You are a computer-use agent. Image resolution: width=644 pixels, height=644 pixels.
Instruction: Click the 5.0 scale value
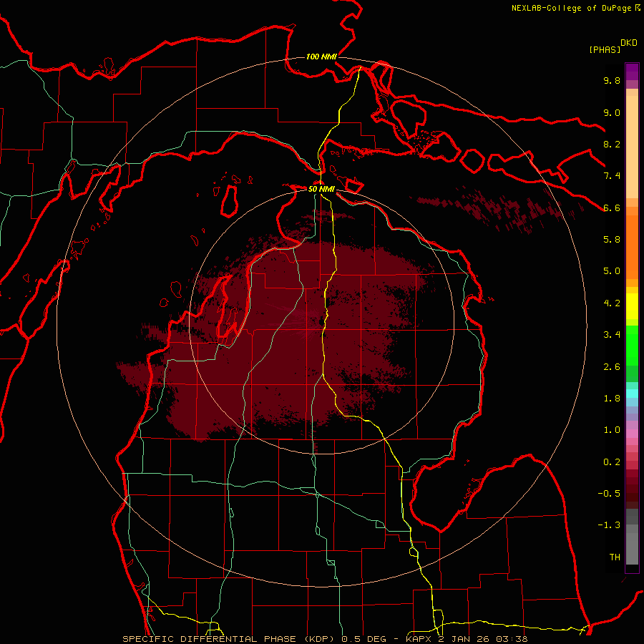click(x=612, y=271)
